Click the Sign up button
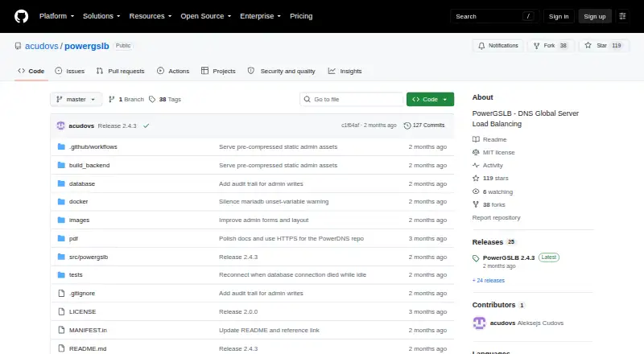This screenshot has width=644, height=354. [x=595, y=16]
